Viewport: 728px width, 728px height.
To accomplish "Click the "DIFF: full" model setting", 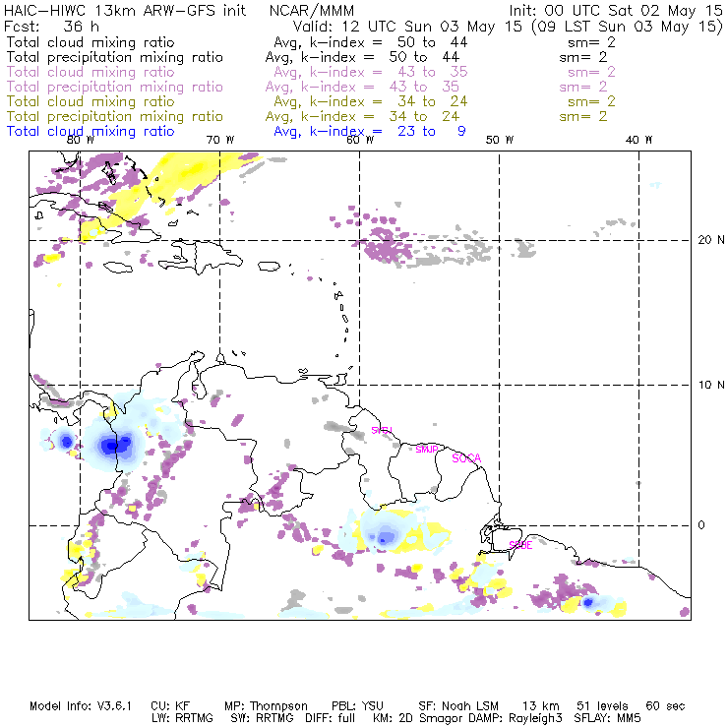I will click(x=331, y=718).
